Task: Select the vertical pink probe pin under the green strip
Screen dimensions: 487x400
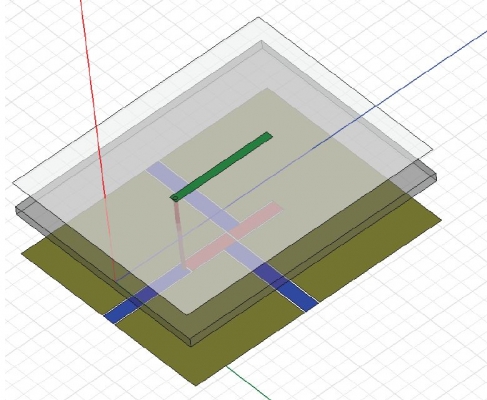Action: tap(179, 233)
